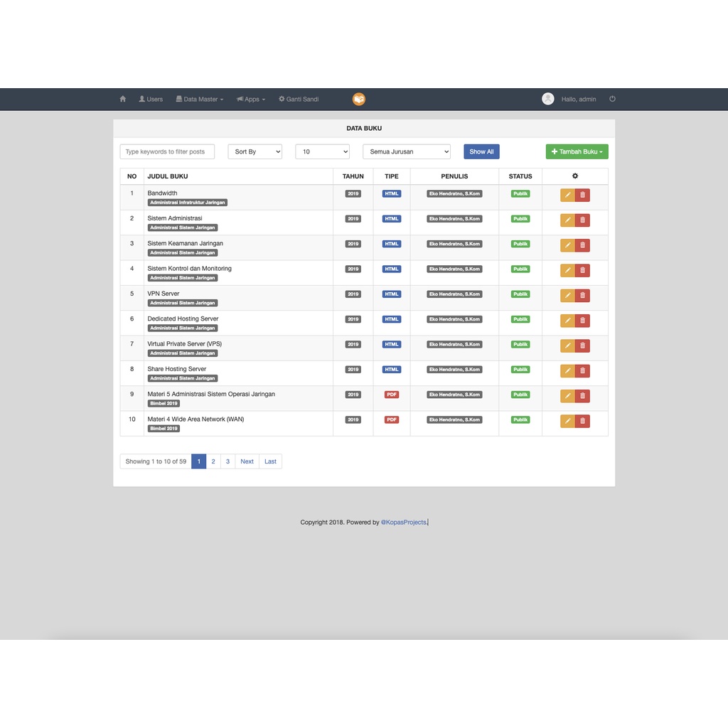Screen dimensions: 728x728
Task: Click Hallo, admin label
Action: 579,99
